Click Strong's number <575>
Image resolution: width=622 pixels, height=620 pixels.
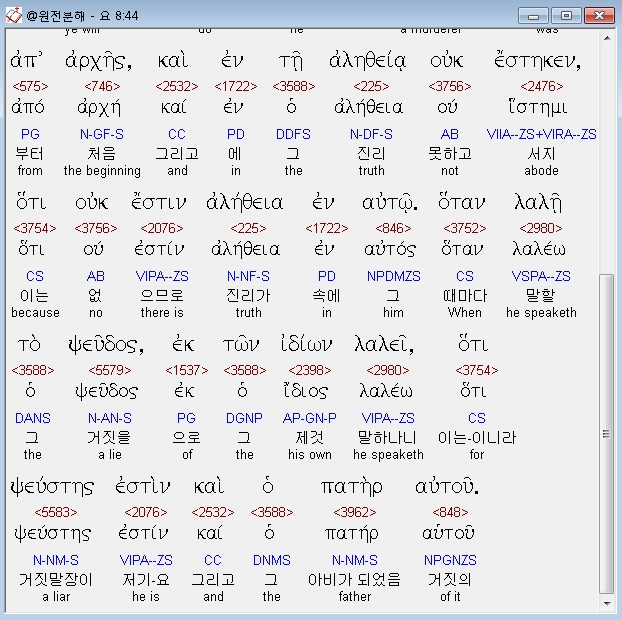tap(30, 86)
